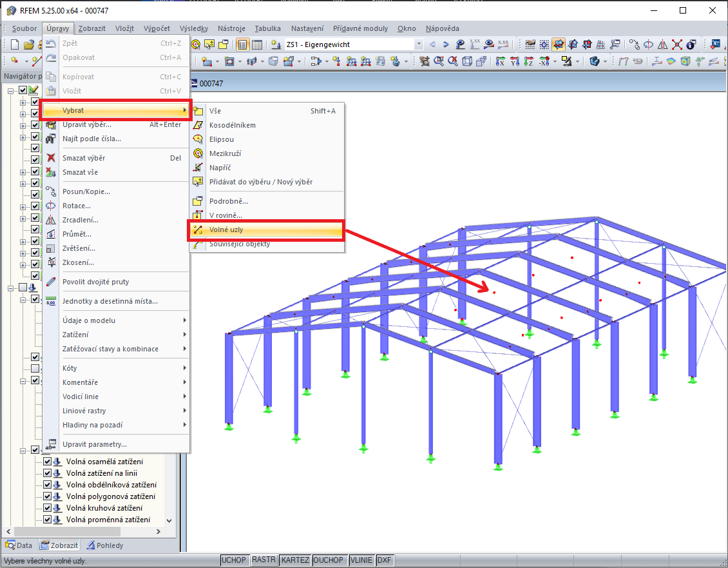Click the red X delete icon in top toolbar

click(677, 44)
